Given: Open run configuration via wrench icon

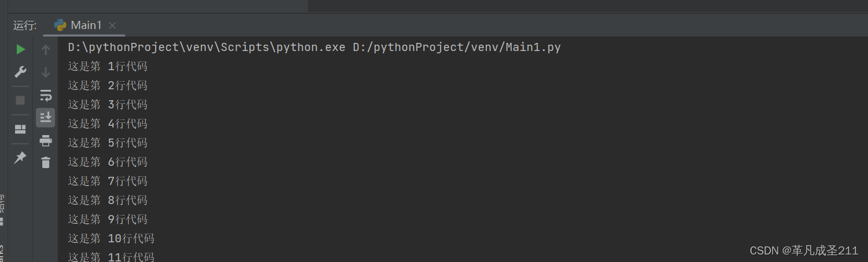Looking at the screenshot, I should [x=20, y=72].
